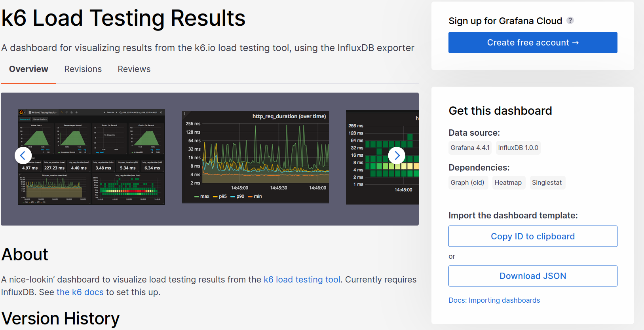Image resolution: width=644 pixels, height=330 pixels.
Task: Select the InfluxDB 1.0.0 data source tag
Action: [518, 148]
